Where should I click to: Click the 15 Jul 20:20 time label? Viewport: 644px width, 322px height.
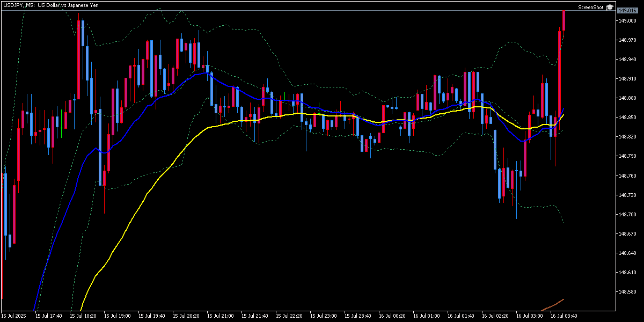point(186,316)
